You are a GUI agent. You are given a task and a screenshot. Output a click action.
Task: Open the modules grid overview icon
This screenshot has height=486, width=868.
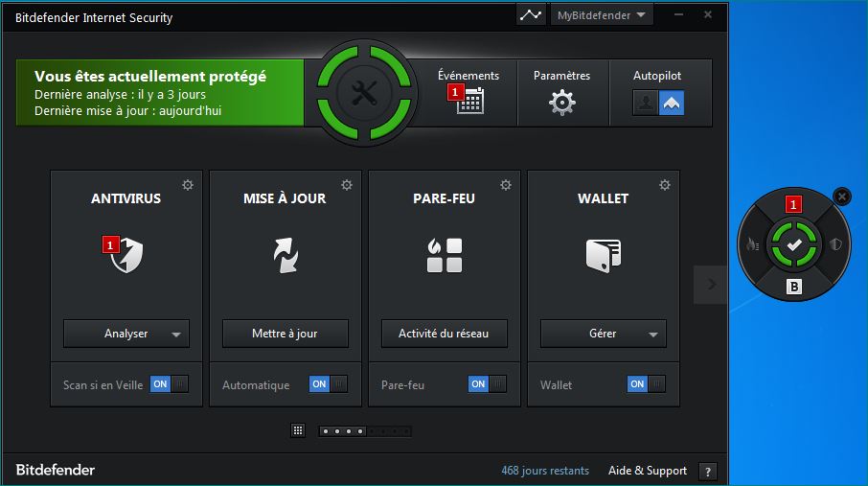[x=298, y=430]
